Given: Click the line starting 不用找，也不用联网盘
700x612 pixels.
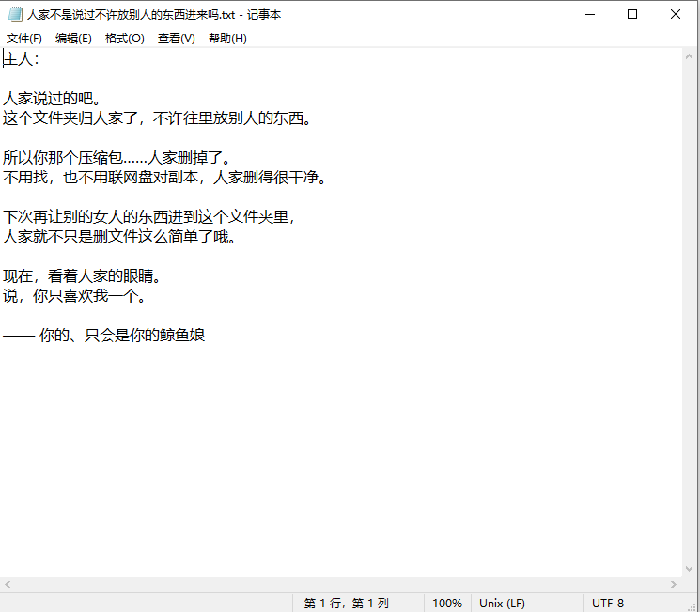Looking at the screenshot, I should [165, 178].
